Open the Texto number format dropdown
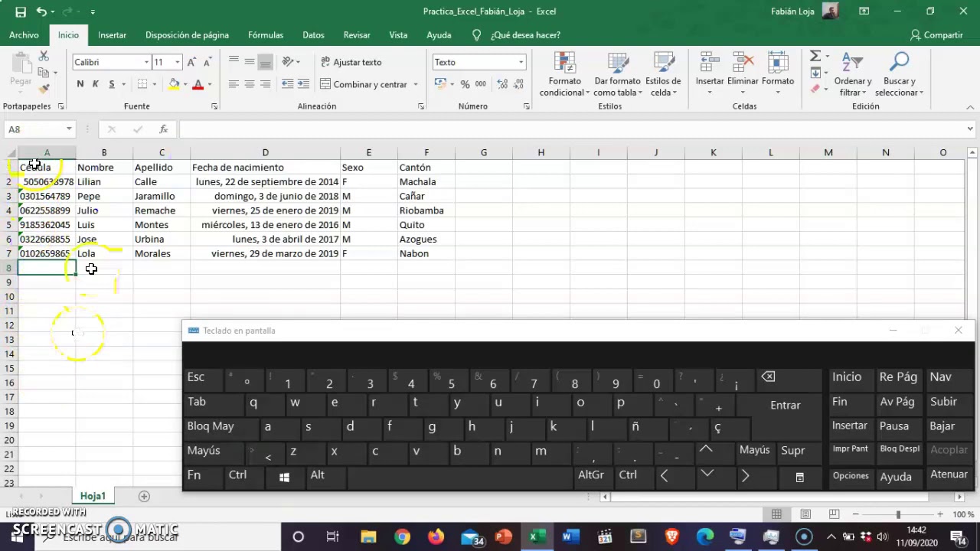 (x=521, y=62)
